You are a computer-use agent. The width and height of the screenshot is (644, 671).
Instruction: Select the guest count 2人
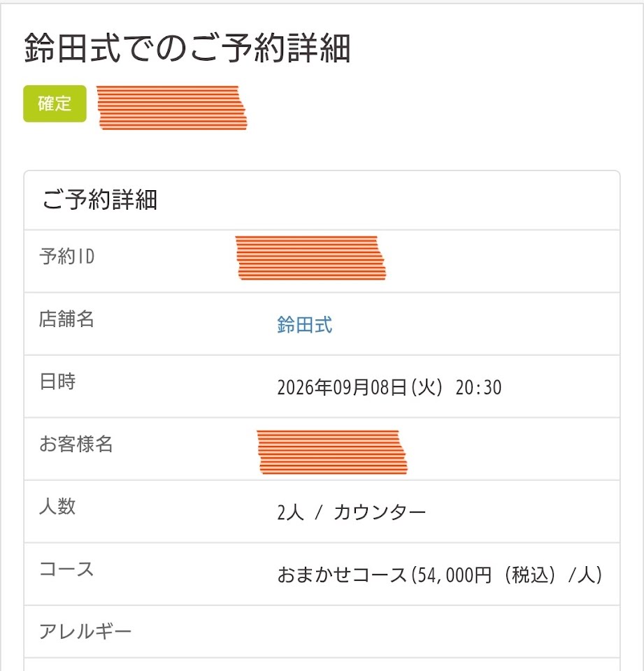(290, 513)
